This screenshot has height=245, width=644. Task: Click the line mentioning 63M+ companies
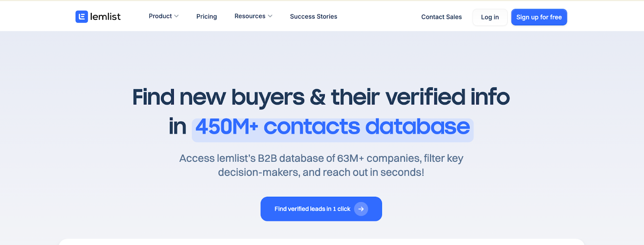[x=321, y=159]
